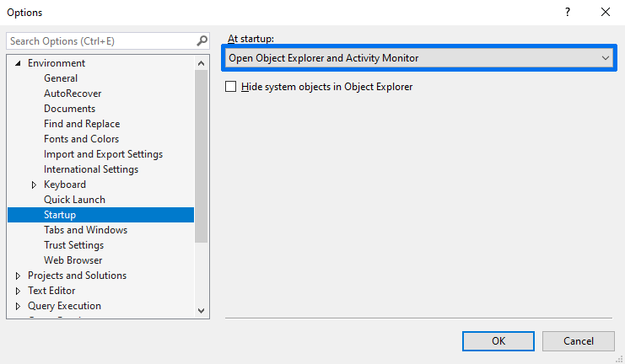Image resolution: width=625 pixels, height=364 pixels.
Task: Open the At startup dropdown
Action: point(419,58)
